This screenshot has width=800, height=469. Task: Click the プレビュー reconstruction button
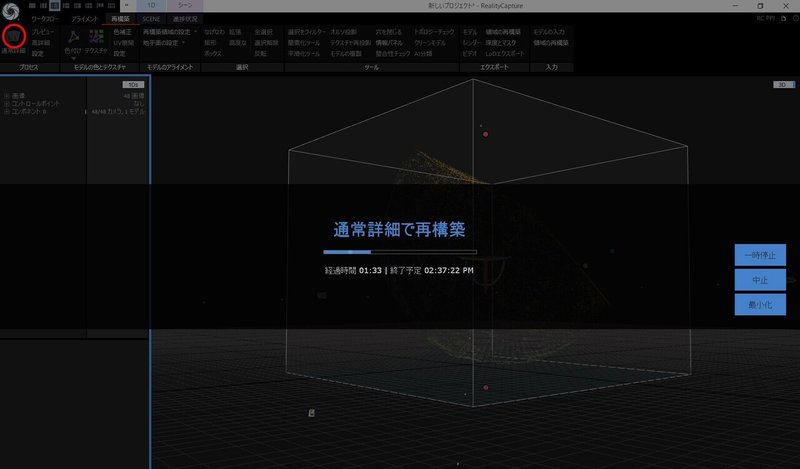point(43,32)
